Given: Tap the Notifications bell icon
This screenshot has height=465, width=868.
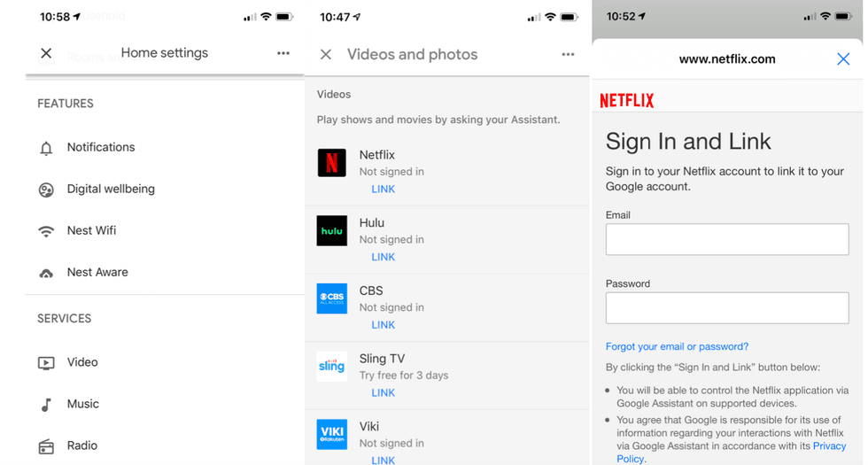Looking at the screenshot, I should coord(46,148).
